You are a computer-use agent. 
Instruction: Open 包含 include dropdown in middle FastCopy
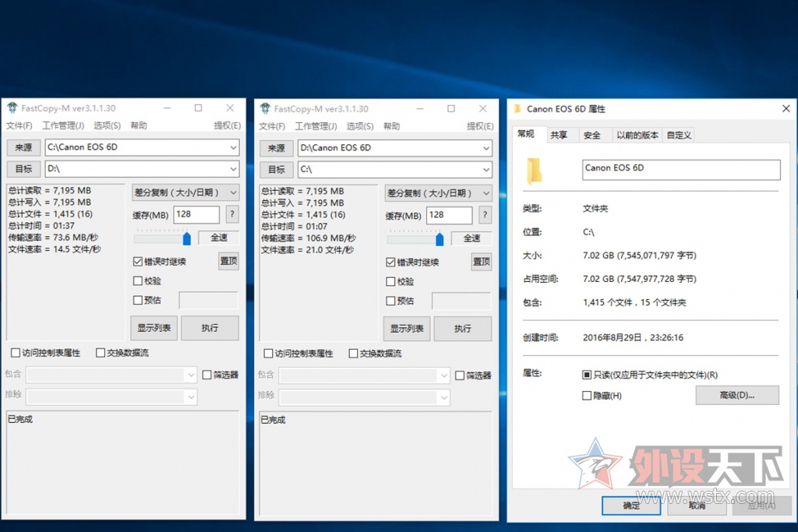[443, 375]
